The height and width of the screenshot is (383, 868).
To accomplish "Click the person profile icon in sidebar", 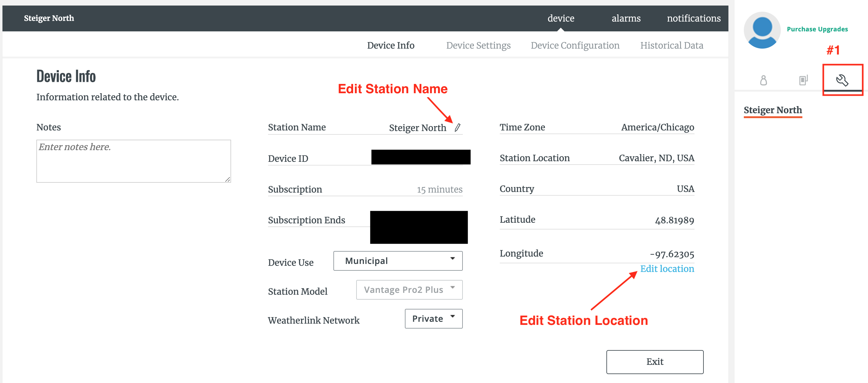I will click(x=763, y=80).
